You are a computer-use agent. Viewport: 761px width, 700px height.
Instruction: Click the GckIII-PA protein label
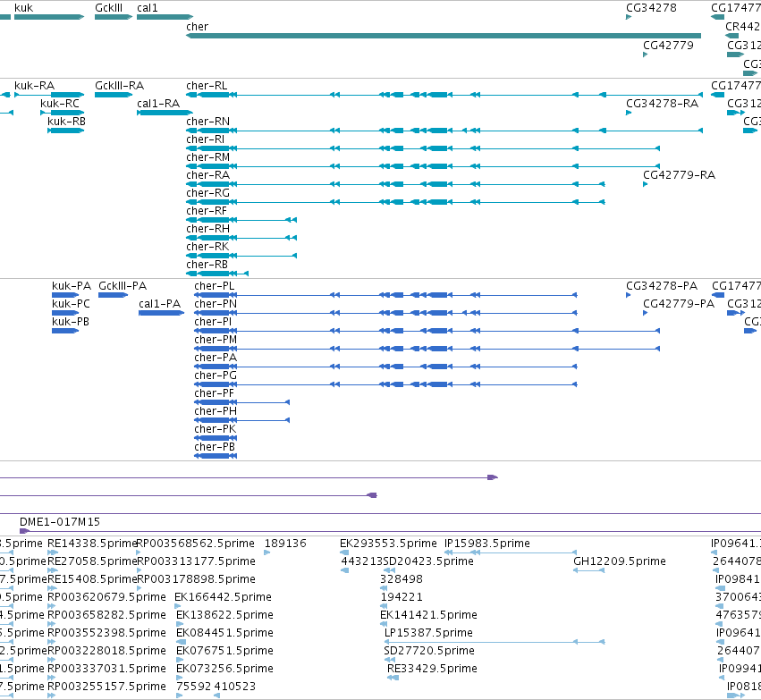(x=123, y=286)
